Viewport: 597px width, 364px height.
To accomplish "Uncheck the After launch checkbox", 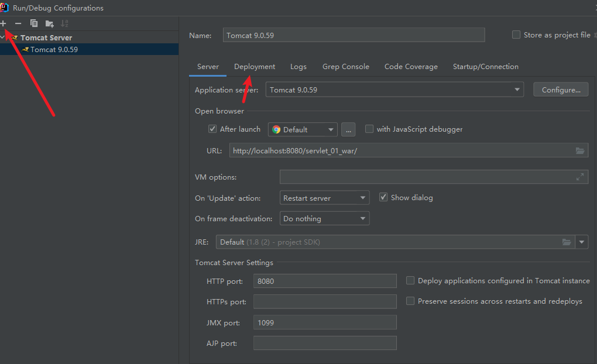I will tap(212, 129).
